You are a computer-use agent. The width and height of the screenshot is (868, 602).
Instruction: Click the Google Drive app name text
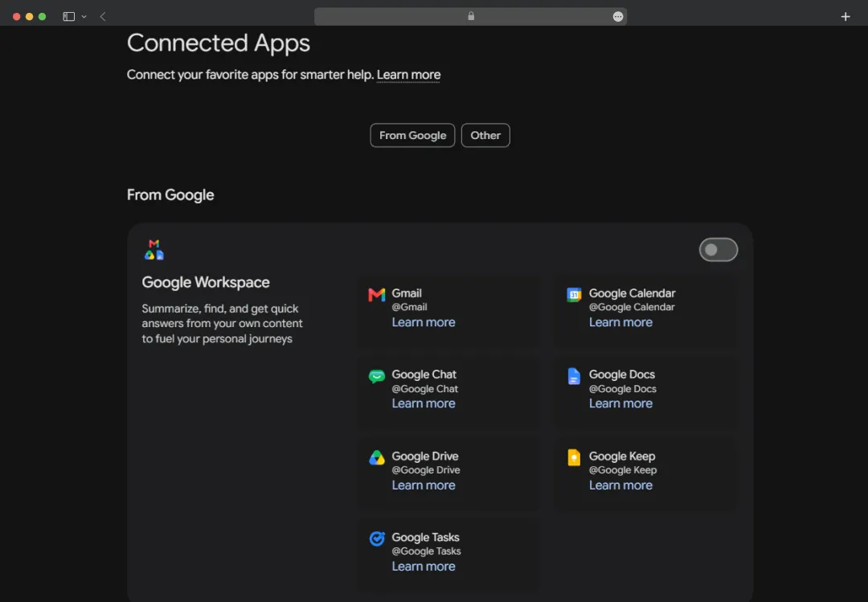click(425, 457)
